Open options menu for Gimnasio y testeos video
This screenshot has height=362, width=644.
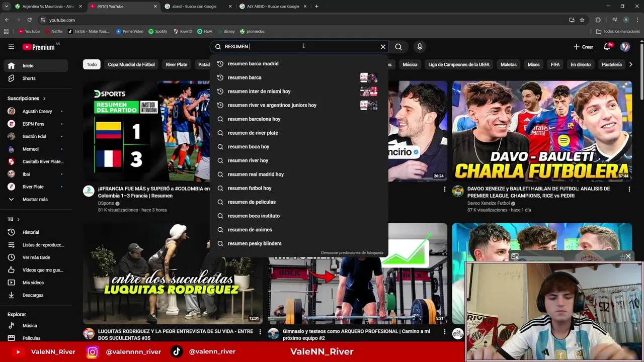coord(444,332)
